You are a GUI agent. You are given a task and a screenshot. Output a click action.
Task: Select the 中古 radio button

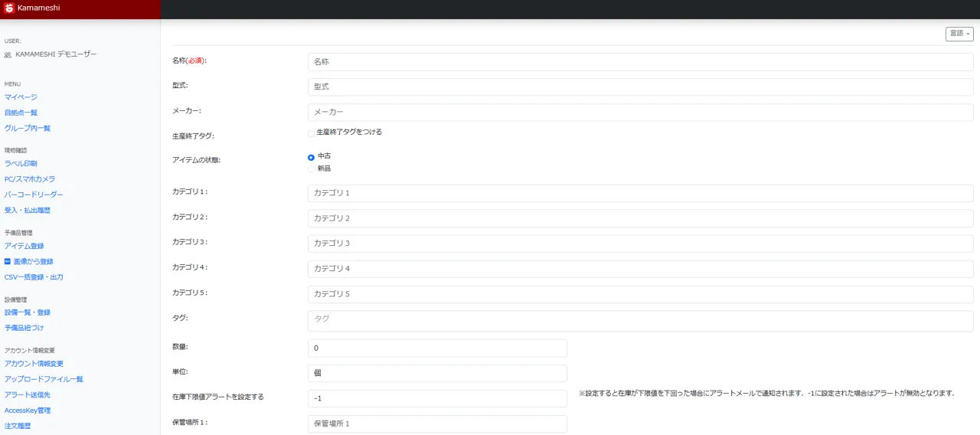[311, 157]
